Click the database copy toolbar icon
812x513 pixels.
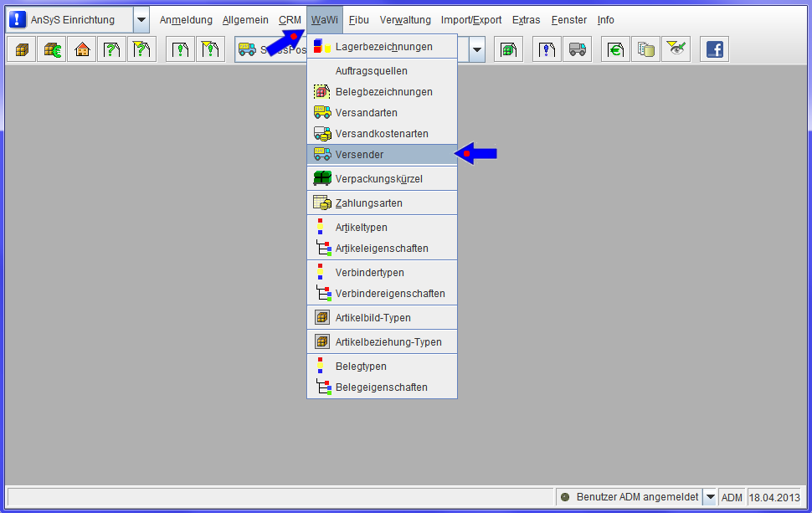click(x=645, y=50)
